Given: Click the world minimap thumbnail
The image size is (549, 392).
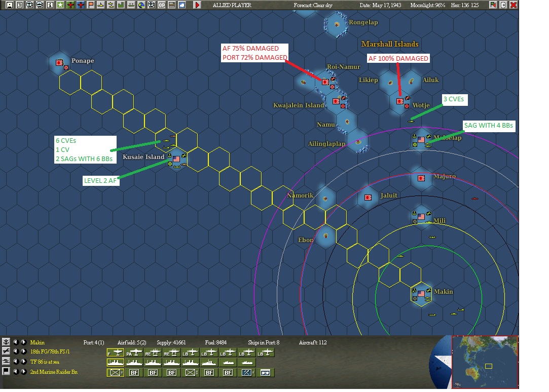Looking at the screenshot, I should point(485,362).
